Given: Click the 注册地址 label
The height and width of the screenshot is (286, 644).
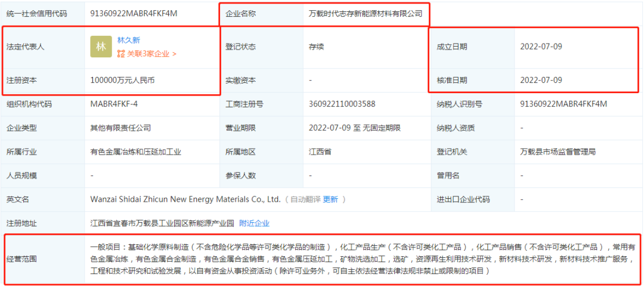Looking at the screenshot, I should (22, 223).
